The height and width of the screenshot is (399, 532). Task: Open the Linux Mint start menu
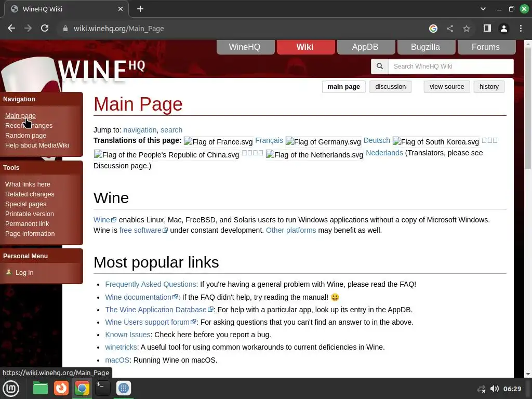click(x=11, y=388)
